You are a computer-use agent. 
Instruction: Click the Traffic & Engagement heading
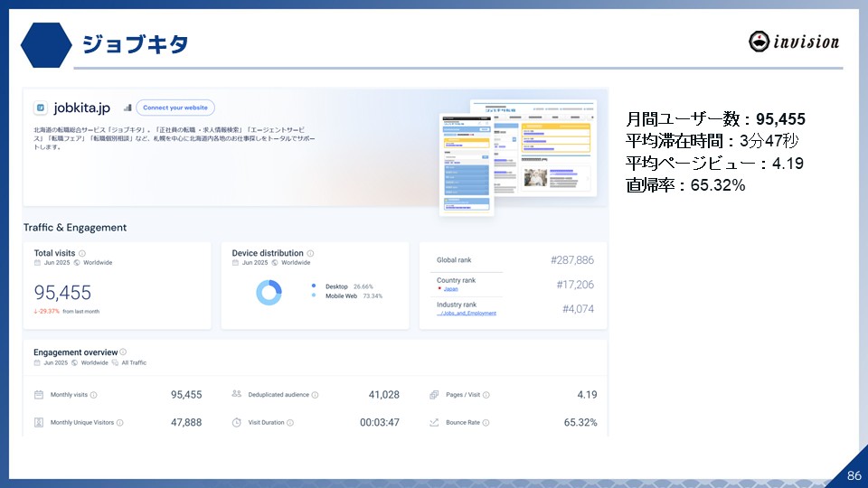click(75, 228)
